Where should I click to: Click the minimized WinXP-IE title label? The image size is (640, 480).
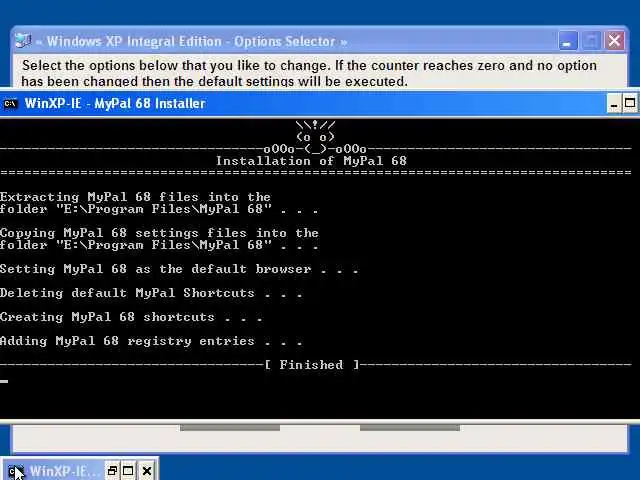(64, 471)
